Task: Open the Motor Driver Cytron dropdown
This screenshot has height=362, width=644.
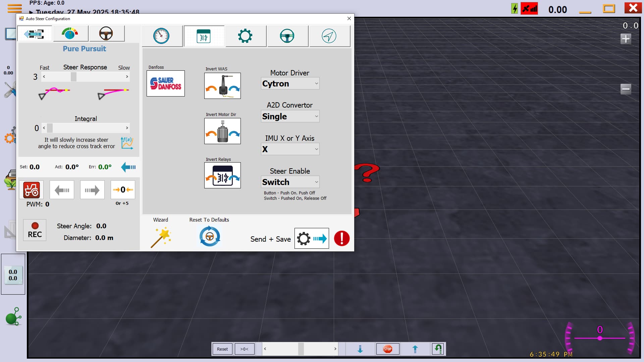Action: click(290, 83)
